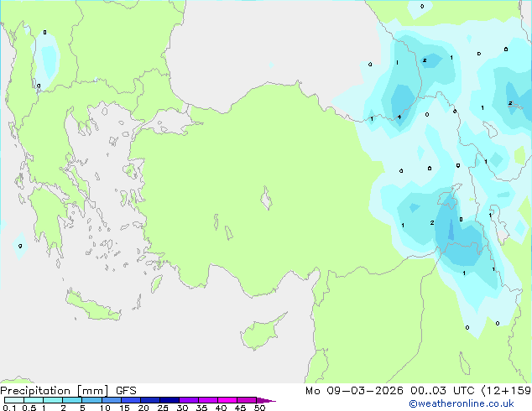This screenshot has height=411, width=532.
Task: Select the 30–35 mm purple swatch
Action: (x=189, y=400)
